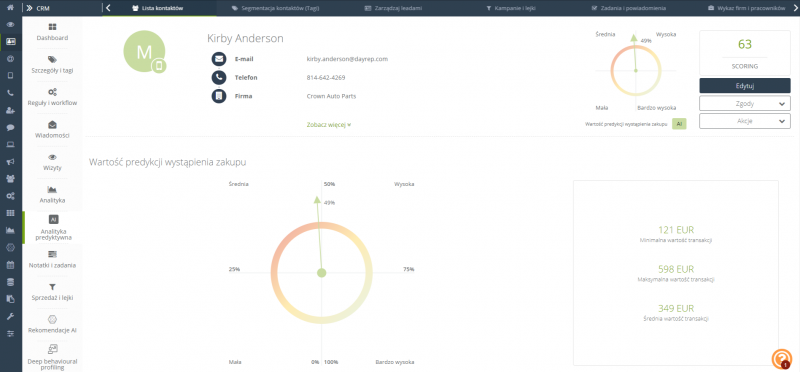The image size is (800, 372).
Task: Open the Zgody dropdown
Action: tap(744, 104)
